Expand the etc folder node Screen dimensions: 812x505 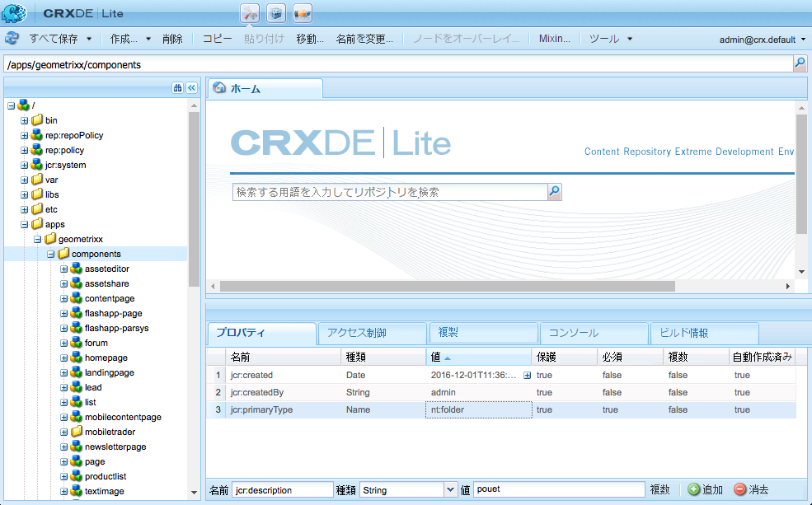pos(25,209)
